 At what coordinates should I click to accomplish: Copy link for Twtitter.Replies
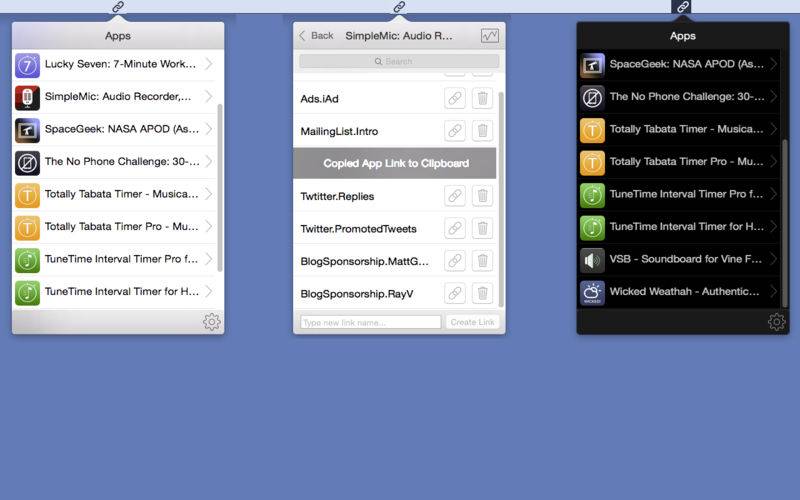[455, 196]
